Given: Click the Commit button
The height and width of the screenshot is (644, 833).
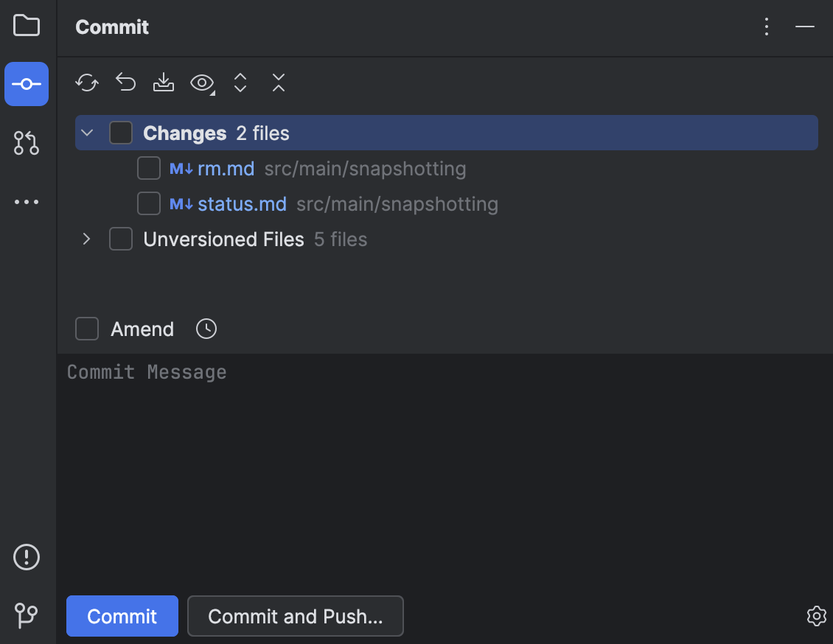Looking at the screenshot, I should click(x=122, y=616).
